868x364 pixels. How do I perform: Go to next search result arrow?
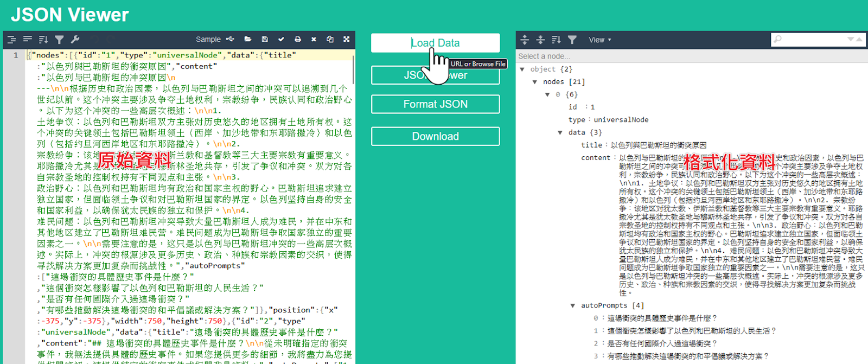click(x=851, y=39)
